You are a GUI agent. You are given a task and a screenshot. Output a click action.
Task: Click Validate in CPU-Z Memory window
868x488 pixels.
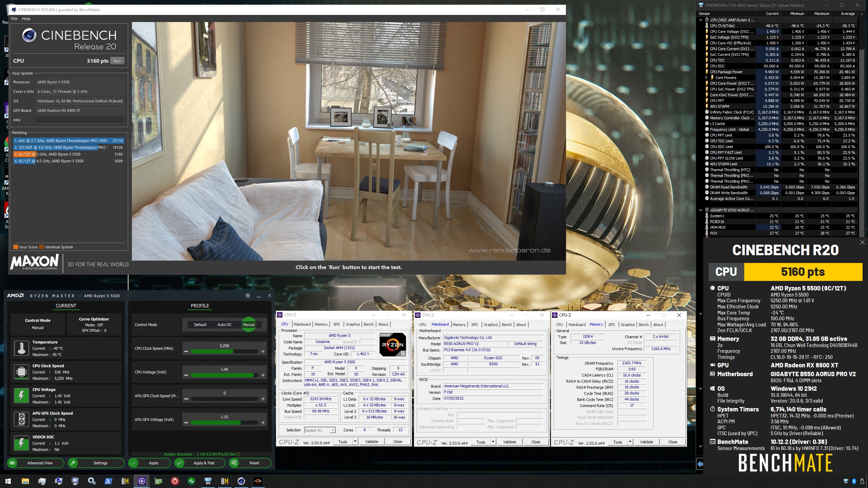pos(646,442)
